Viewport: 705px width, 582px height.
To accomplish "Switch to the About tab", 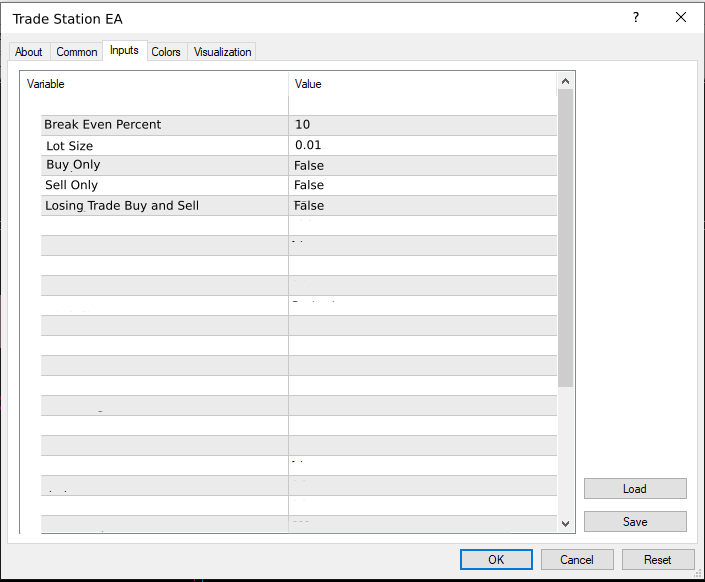I will (x=29, y=52).
